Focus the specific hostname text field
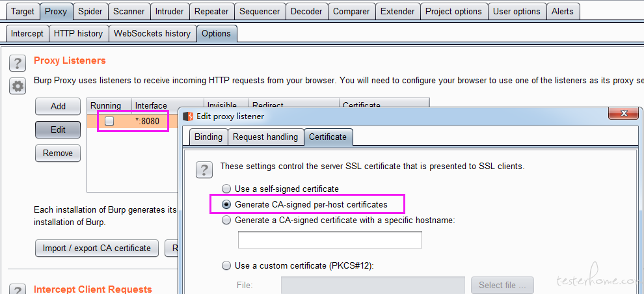Screen dimensions: 644x294 330,240
